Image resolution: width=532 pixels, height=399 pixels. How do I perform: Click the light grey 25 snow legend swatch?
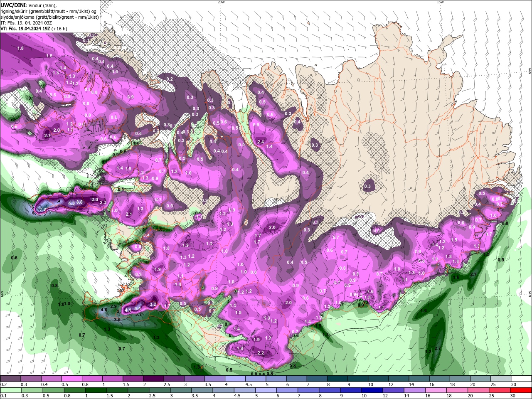(x=501, y=379)
